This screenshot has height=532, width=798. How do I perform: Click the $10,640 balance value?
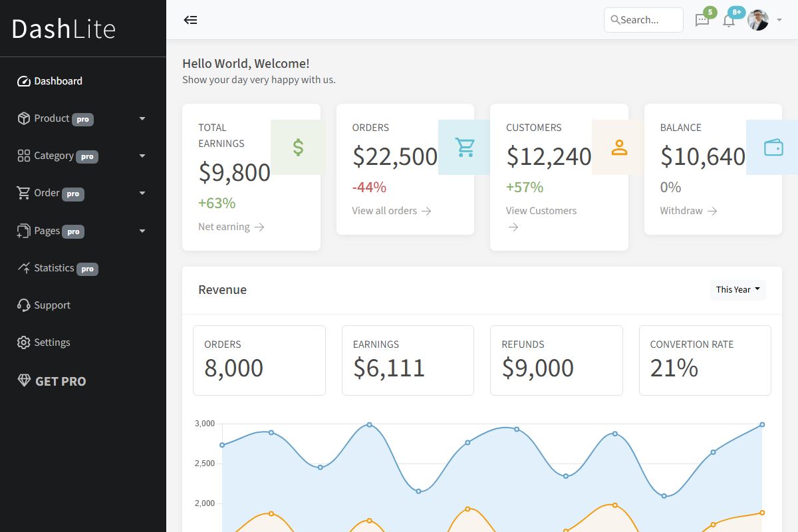click(703, 156)
